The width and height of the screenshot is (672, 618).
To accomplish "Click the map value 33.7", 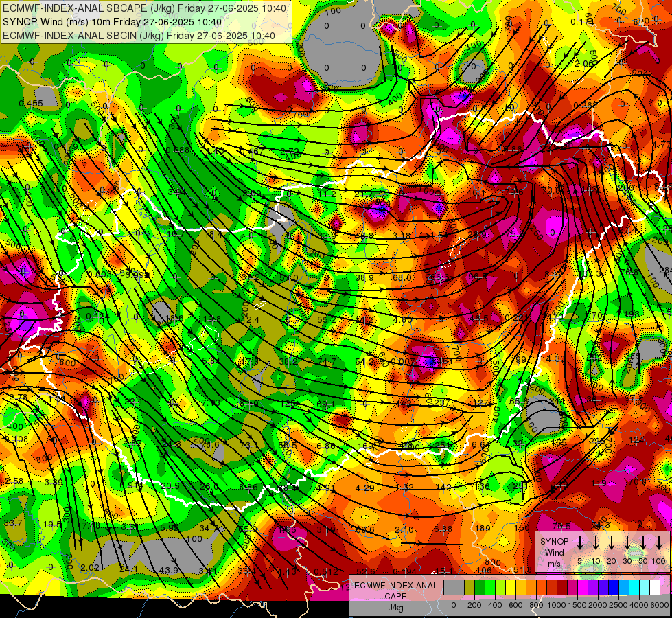I will pos(13,523).
